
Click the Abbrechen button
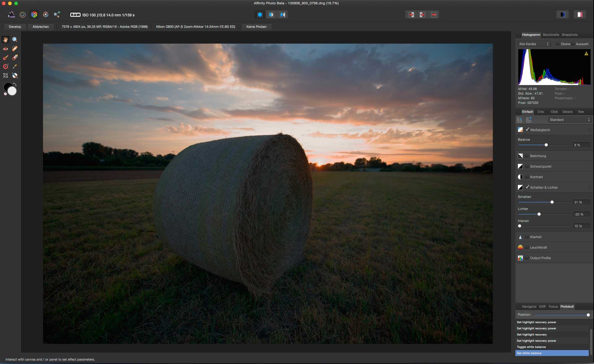click(x=41, y=27)
